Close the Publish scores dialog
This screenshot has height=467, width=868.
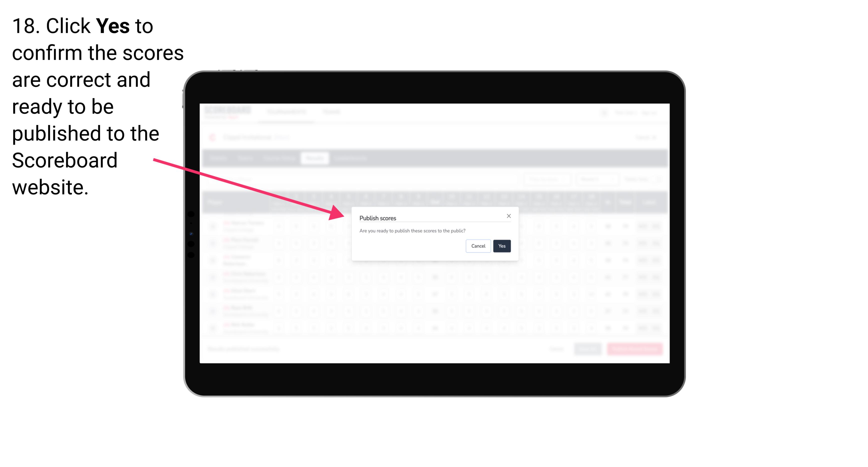[508, 216]
